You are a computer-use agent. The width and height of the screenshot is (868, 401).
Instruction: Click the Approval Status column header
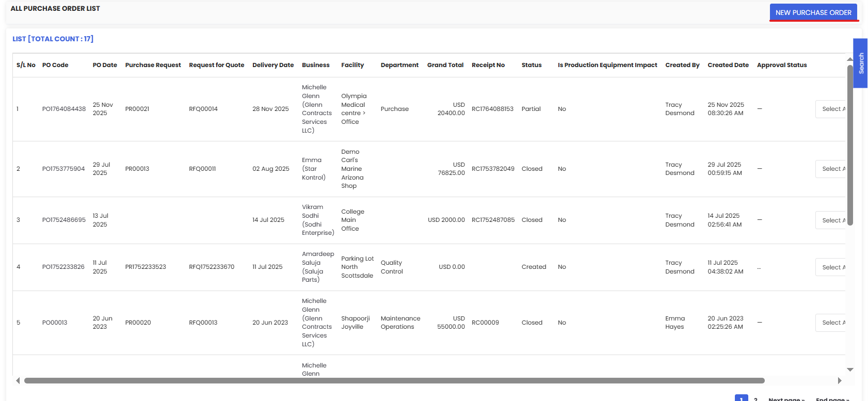[x=782, y=65]
